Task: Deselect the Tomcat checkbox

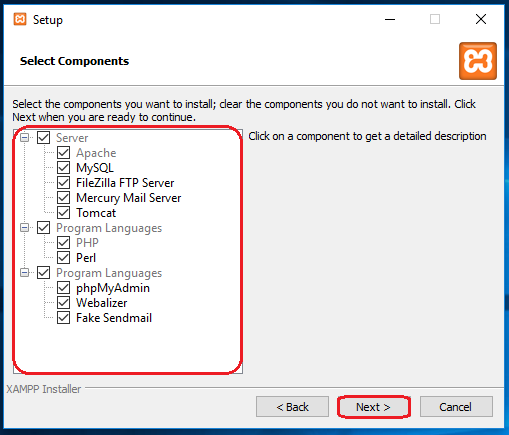Action: coord(63,213)
